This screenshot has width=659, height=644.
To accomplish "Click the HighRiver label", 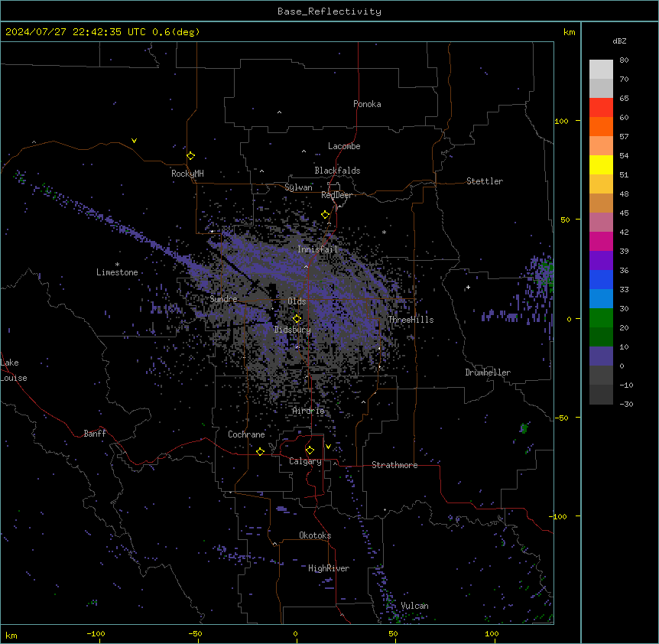I will coord(329,568).
